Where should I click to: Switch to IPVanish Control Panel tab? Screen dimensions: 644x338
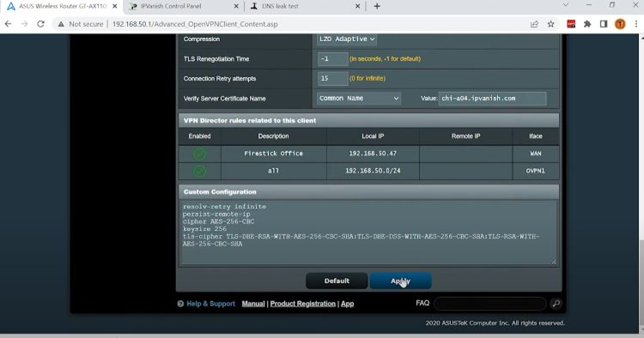tap(183, 6)
